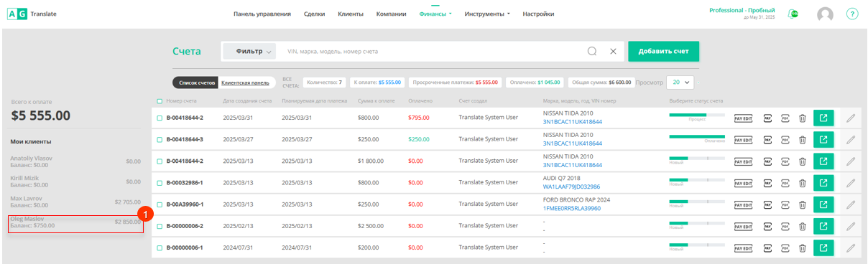Open the Клиенты section

click(x=351, y=14)
